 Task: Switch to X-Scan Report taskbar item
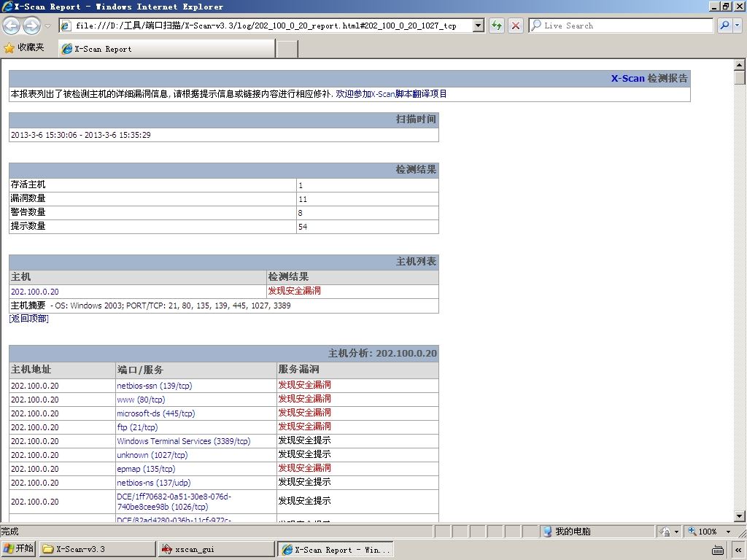pos(336,550)
